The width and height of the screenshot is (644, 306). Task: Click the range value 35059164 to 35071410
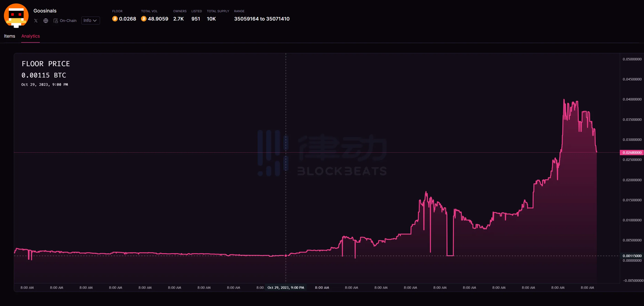262,19
